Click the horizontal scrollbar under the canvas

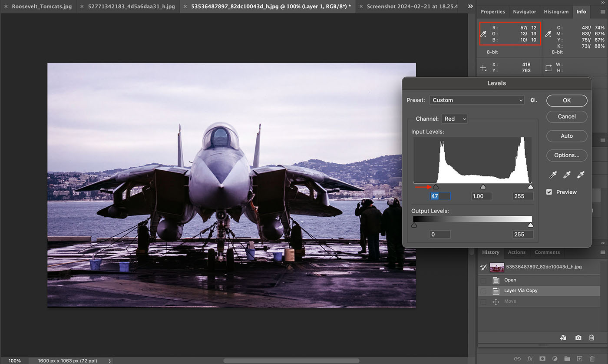tap(291, 361)
